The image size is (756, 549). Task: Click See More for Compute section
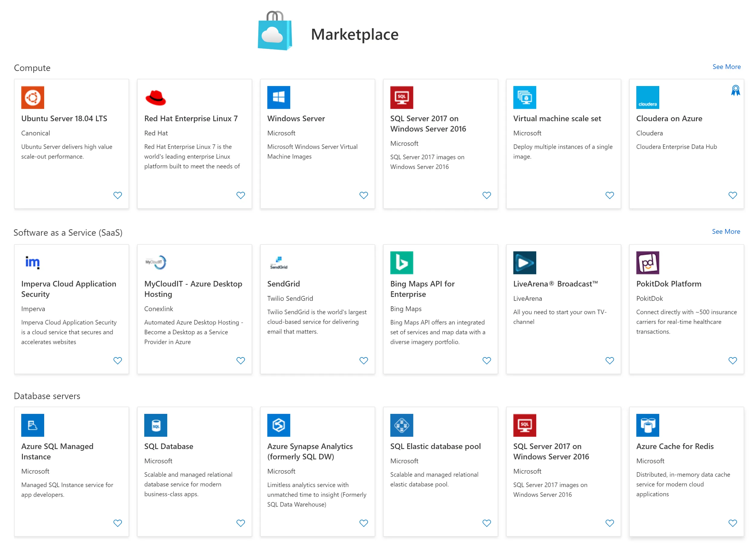(727, 67)
